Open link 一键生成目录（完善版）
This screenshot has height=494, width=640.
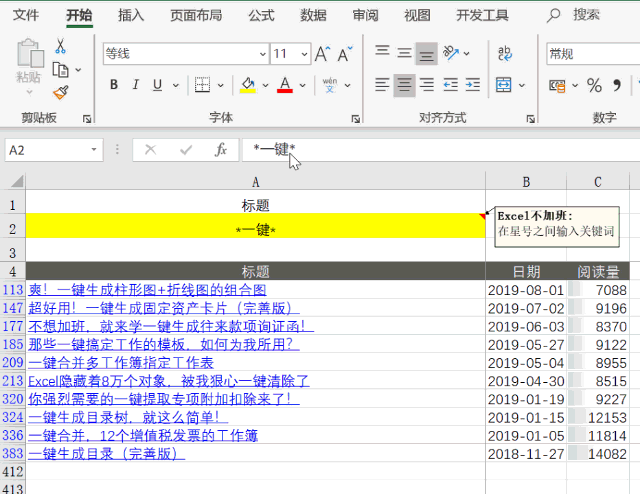click(106, 454)
